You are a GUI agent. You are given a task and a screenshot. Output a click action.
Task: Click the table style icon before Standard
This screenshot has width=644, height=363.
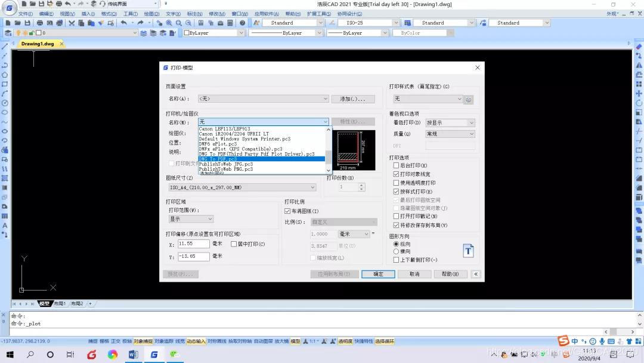click(x=407, y=23)
